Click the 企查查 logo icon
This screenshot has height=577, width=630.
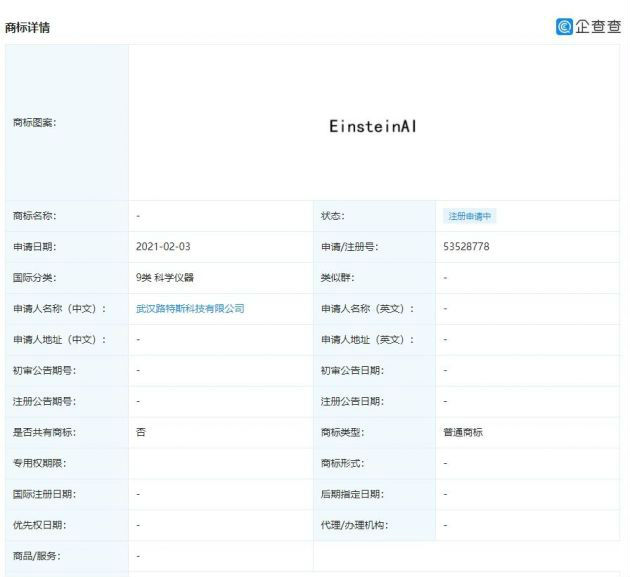coord(564,27)
